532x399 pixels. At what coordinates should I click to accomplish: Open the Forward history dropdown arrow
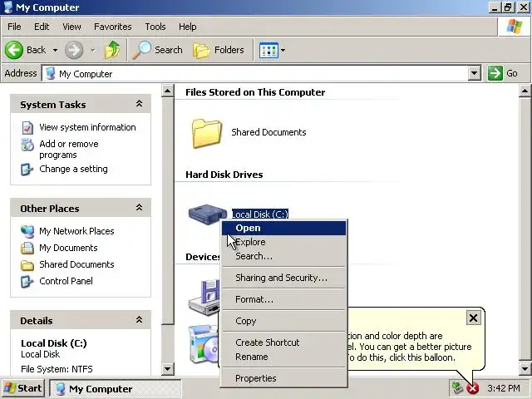coord(92,50)
